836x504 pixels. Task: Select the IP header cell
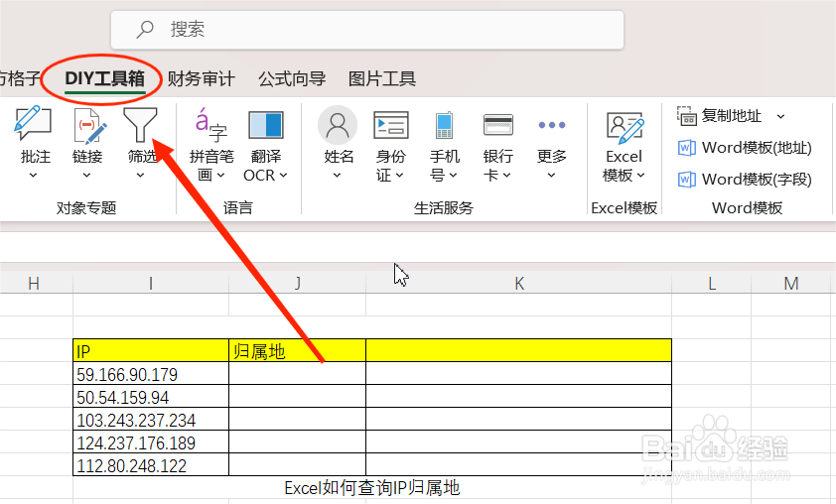(151, 350)
